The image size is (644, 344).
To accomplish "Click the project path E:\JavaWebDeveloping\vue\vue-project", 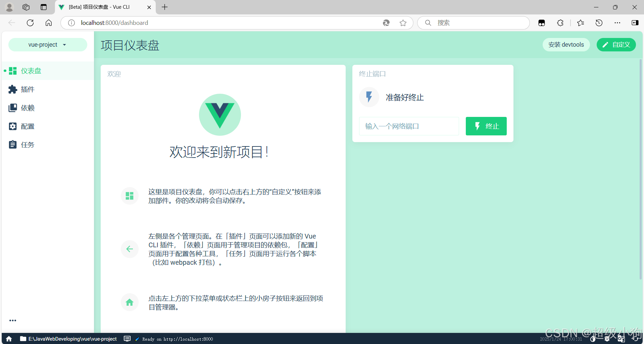I will 68,339.
